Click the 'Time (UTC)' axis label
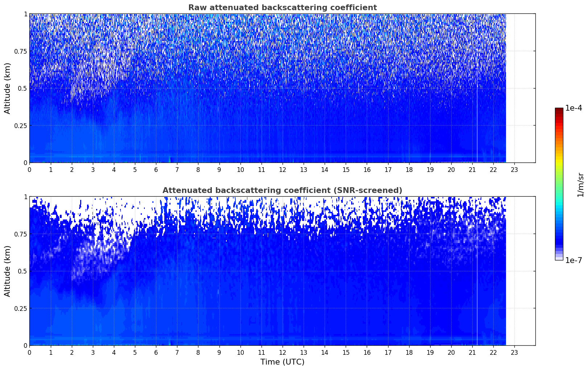Viewport: 588px width, 370px height. click(x=282, y=362)
